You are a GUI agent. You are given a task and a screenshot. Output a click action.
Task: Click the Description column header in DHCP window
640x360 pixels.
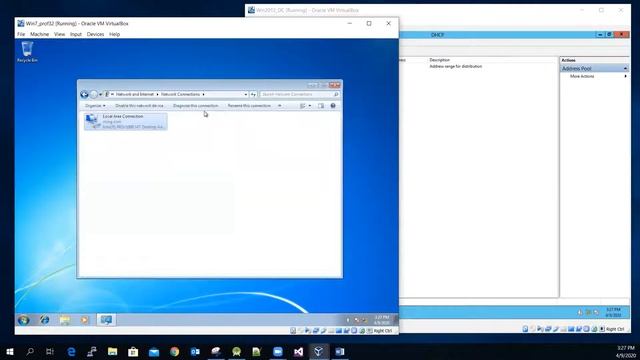point(440,60)
